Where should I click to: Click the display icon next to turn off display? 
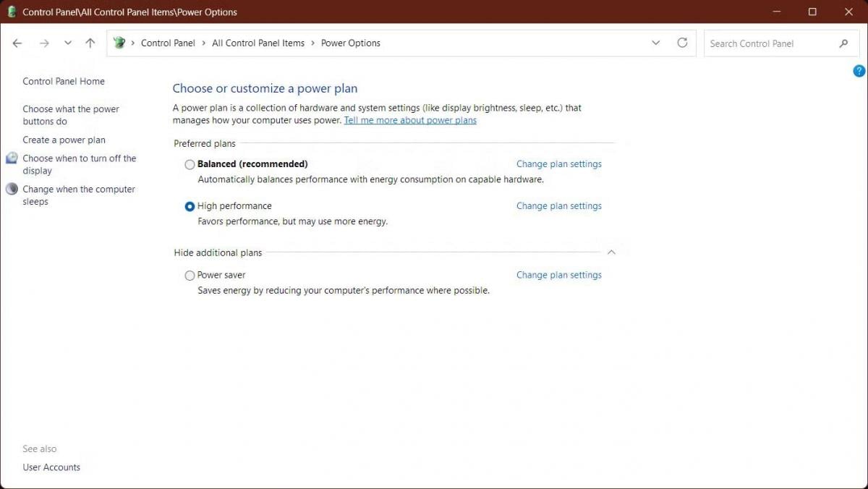pyautogui.click(x=12, y=158)
